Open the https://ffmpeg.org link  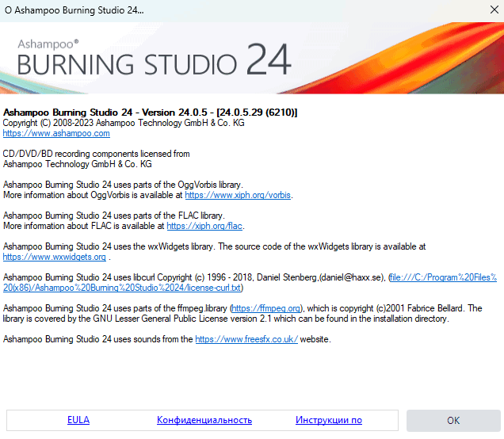[x=265, y=308]
